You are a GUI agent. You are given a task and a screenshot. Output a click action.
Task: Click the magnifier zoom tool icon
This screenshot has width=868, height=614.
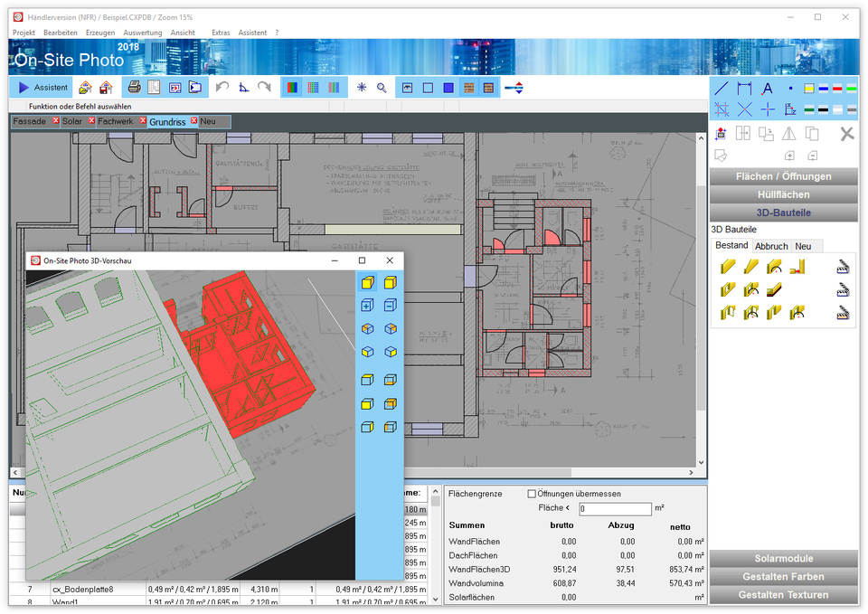[x=382, y=88]
